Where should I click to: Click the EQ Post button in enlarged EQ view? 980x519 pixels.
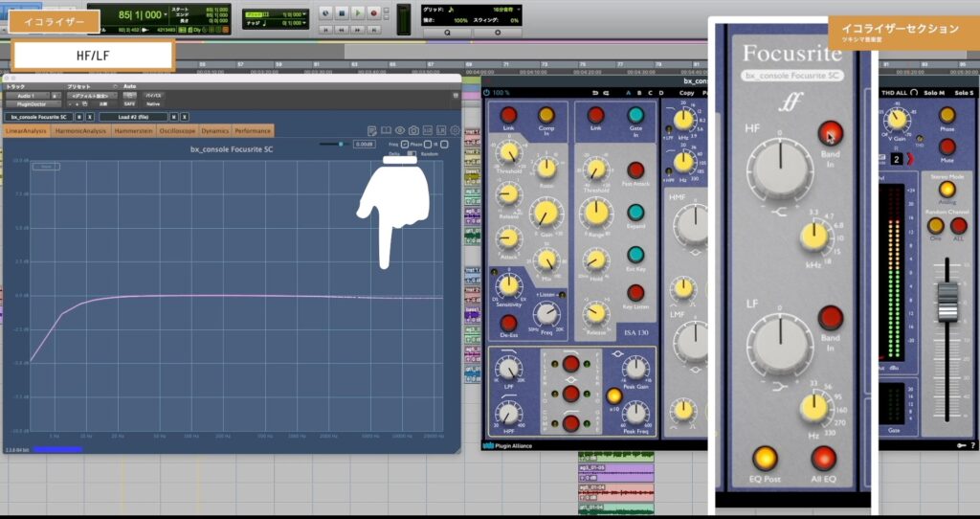tap(765, 458)
